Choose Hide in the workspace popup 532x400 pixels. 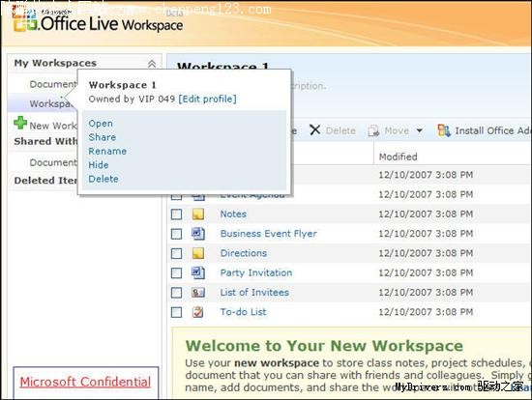click(x=99, y=165)
